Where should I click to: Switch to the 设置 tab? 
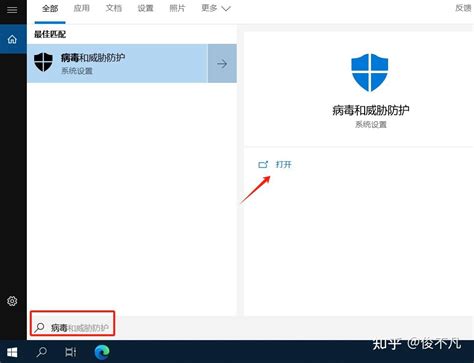[x=146, y=8]
